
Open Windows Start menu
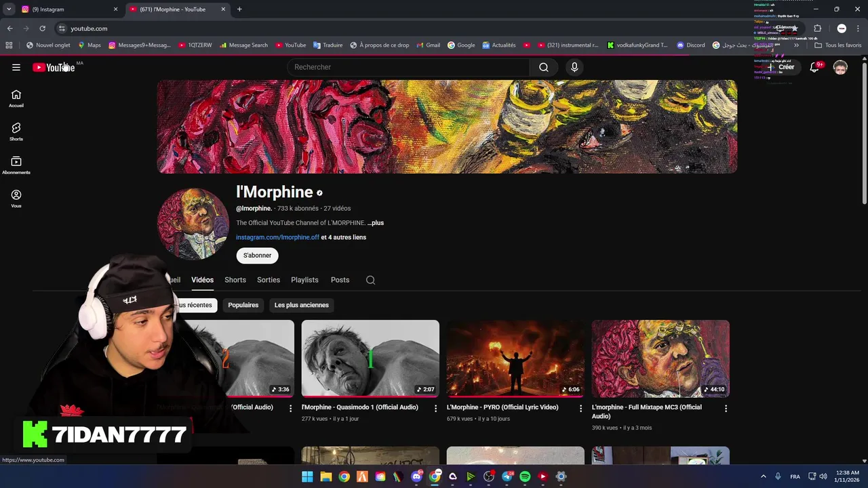(x=307, y=476)
